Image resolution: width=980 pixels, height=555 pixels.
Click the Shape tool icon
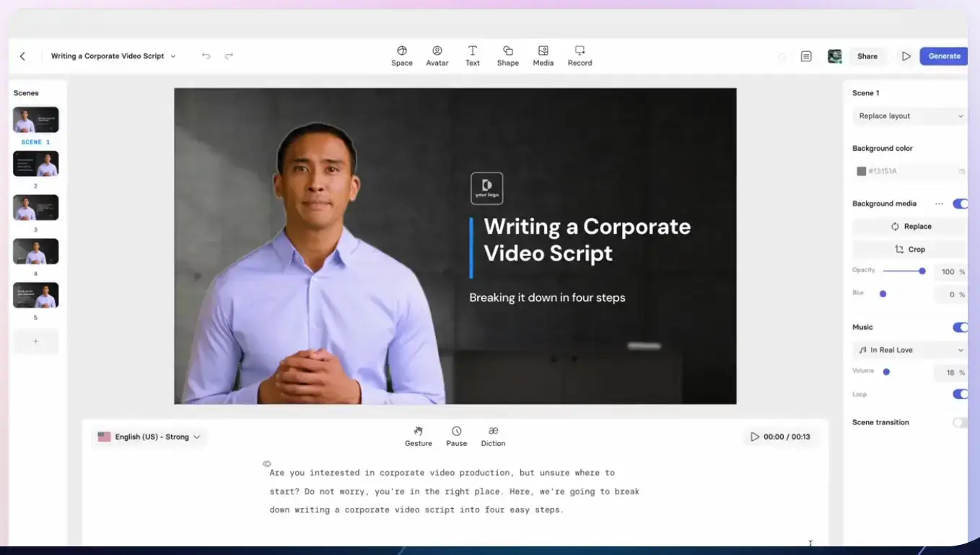tap(507, 56)
